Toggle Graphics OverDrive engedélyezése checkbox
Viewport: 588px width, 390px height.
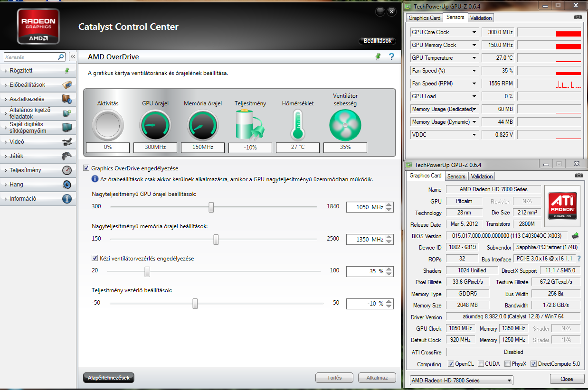(86, 168)
